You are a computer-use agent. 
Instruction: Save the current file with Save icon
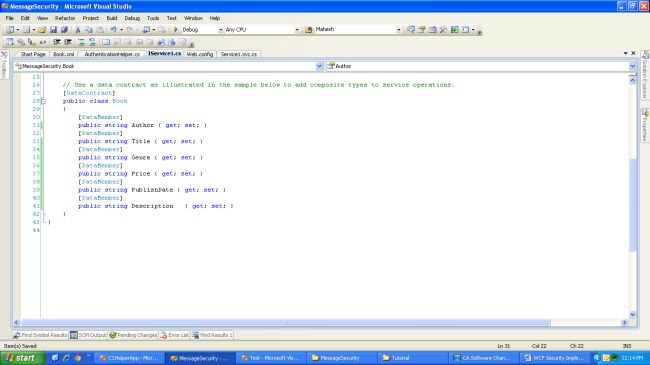53,30
